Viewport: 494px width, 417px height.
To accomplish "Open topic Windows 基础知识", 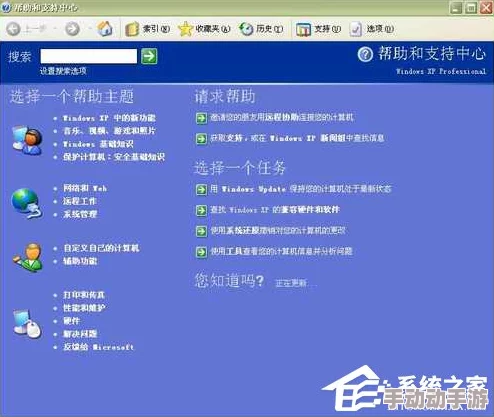I will pyautogui.click(x=98, y=144).
